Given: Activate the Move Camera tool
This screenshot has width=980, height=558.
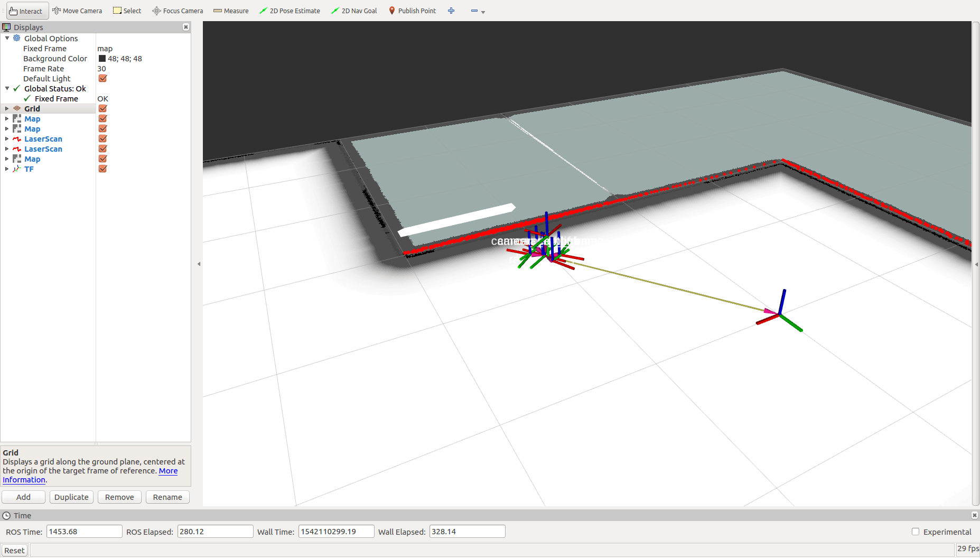Looking at the screenshot, I should pos(77,11).
